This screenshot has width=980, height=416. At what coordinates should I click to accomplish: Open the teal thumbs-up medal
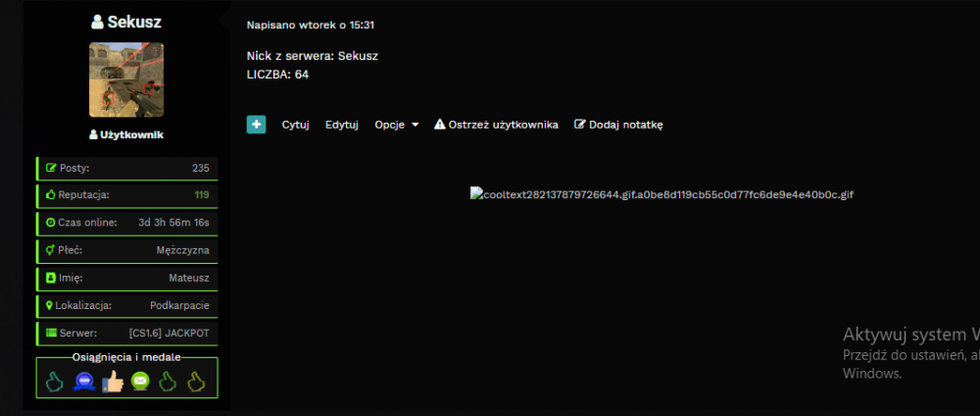point(54,381)
